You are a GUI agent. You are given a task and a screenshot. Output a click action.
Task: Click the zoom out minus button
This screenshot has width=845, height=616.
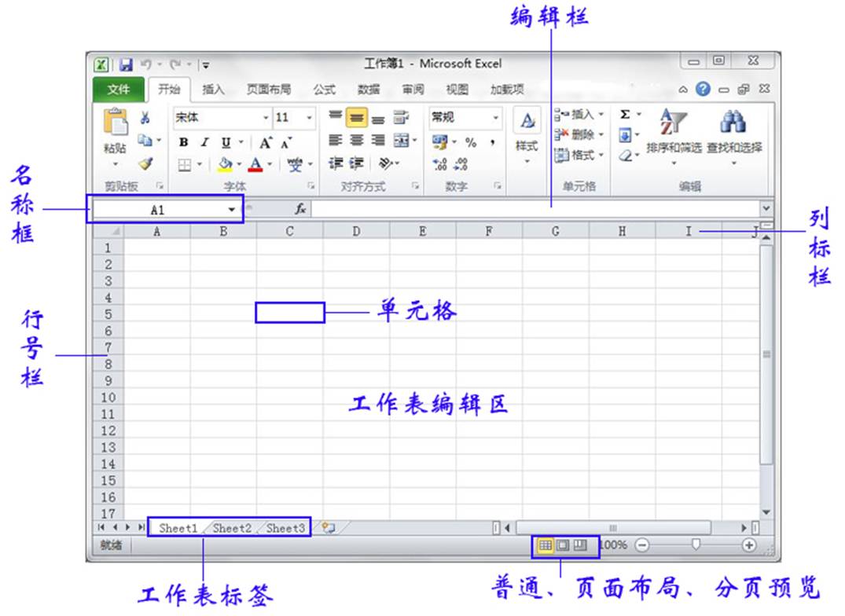point(641,545)
